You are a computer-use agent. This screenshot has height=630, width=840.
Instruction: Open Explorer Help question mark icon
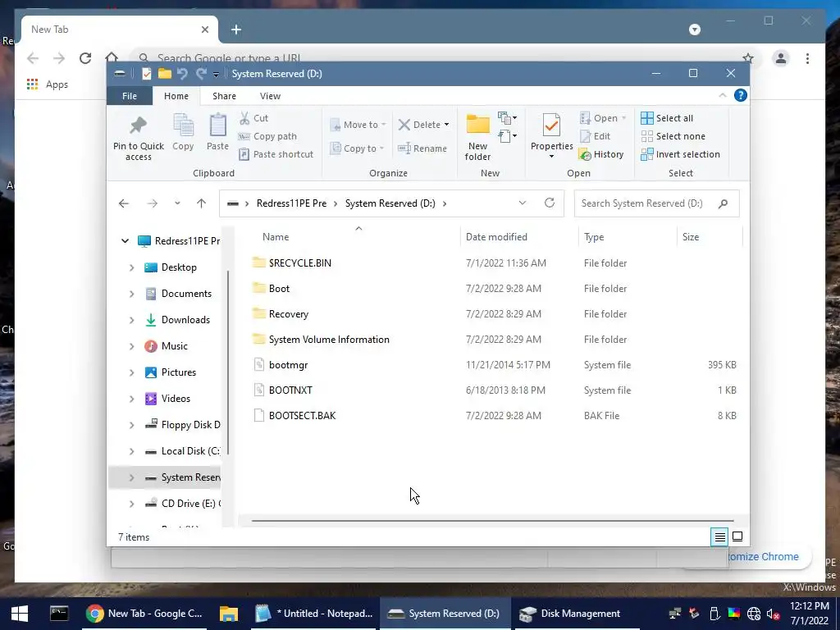click(741, 95)
